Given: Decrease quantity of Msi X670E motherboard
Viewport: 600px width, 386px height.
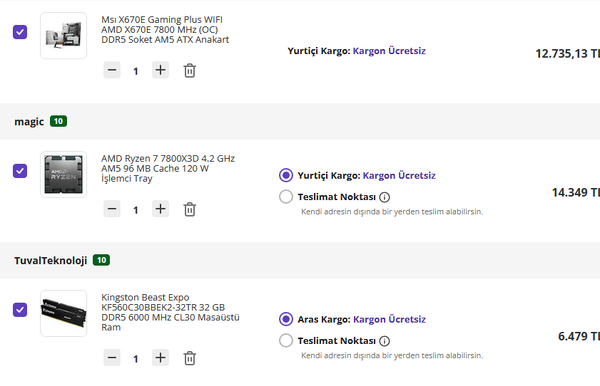Looking at the screenshot, I should point(112,70).
